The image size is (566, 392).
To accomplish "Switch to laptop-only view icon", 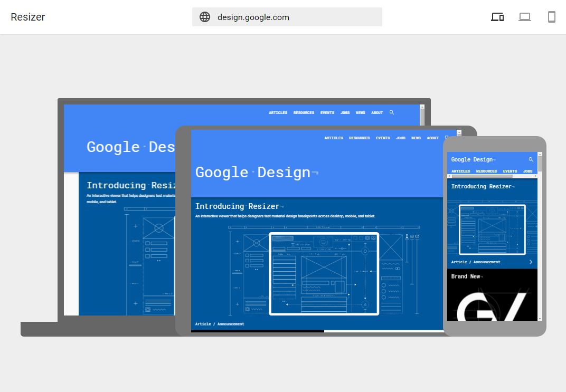I will [524, 17].
